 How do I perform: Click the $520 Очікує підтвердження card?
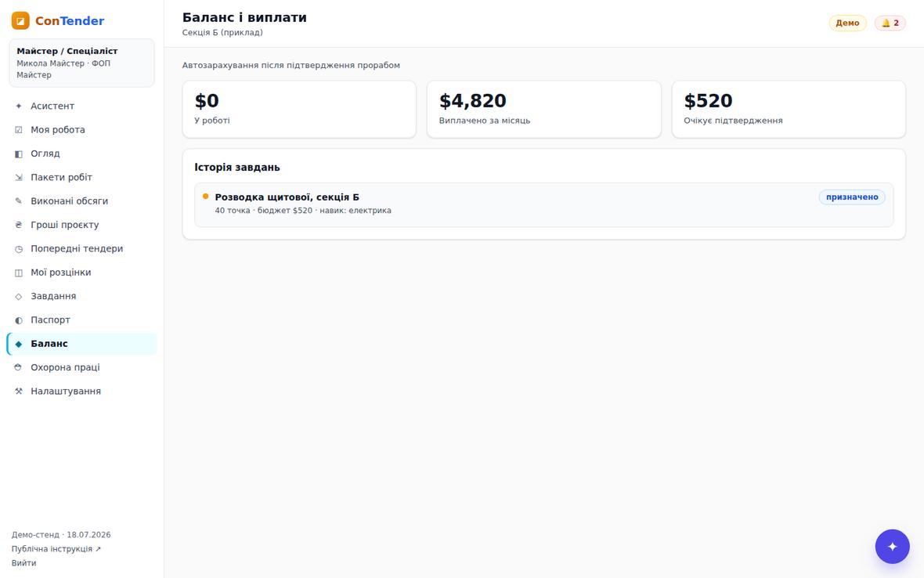pyautogui.click(x=789, y=110)
